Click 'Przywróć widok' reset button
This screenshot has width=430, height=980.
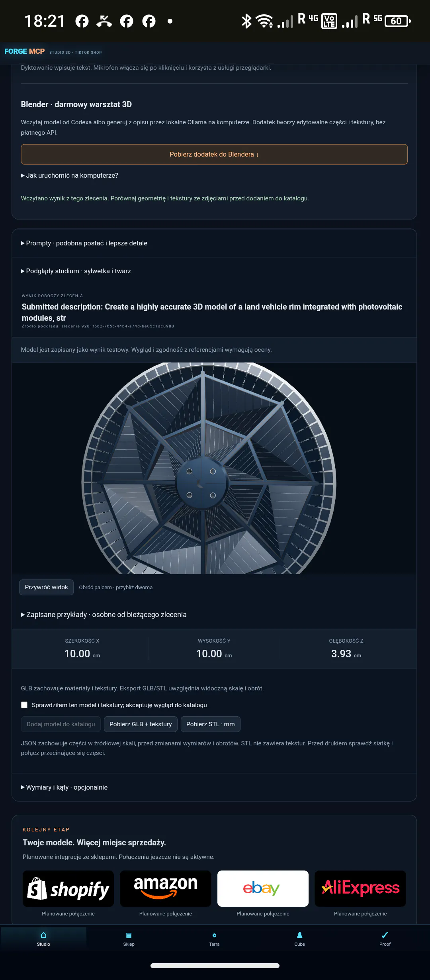(47, 587)
